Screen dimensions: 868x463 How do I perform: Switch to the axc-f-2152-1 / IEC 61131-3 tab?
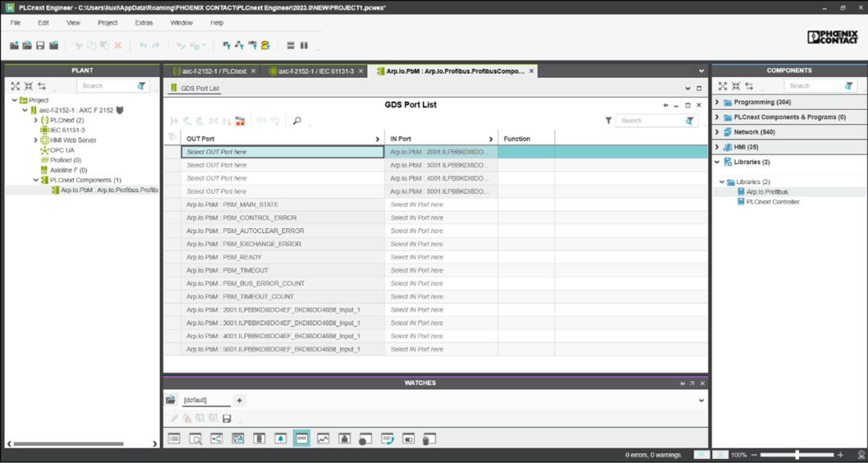tap(316, 72)
